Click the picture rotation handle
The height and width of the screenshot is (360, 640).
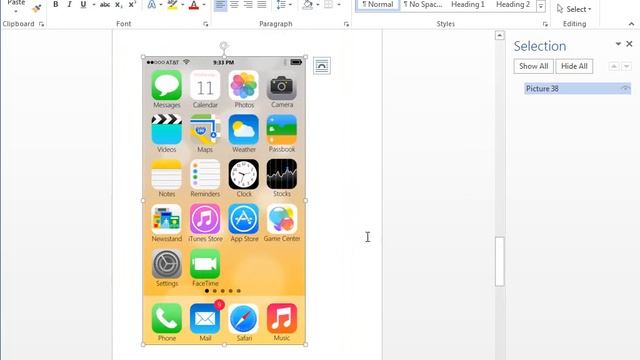pyautogui.click(x=224, y=45)
